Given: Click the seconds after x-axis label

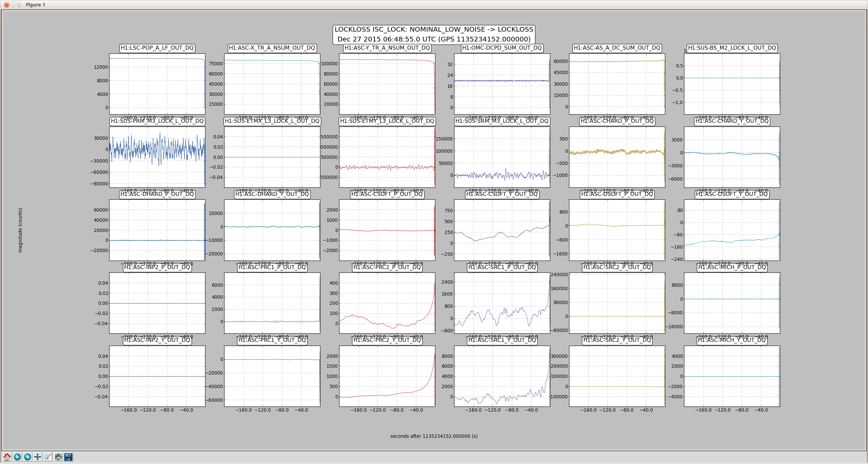Looking at the screenshot, I should click(434, 436).
